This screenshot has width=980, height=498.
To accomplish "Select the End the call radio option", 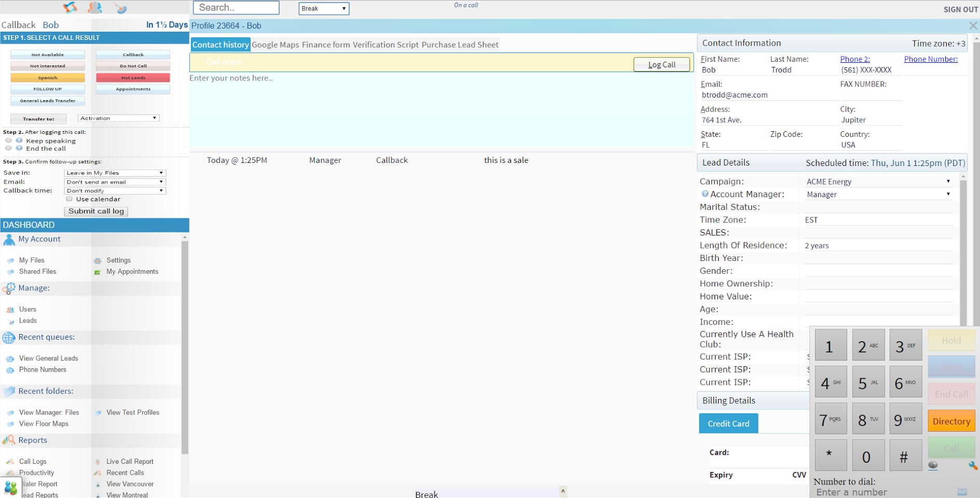I will (8, 148).
